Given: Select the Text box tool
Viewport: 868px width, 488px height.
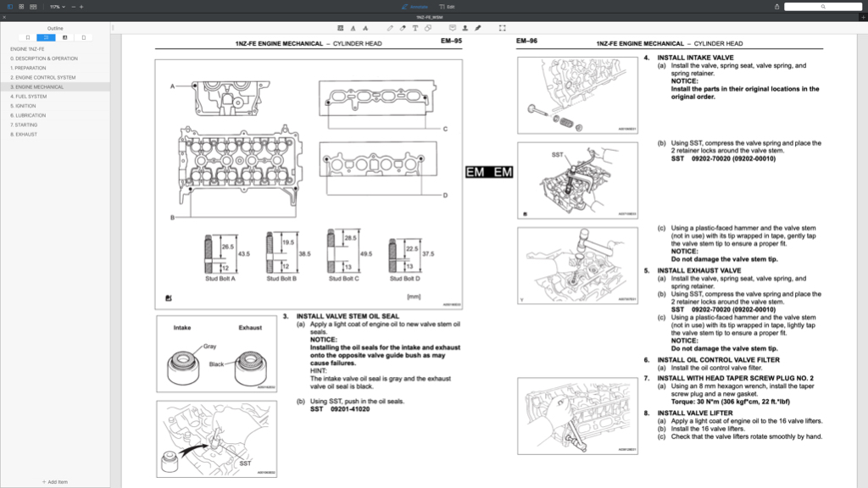Looking at the screenshot, I should (x=415, y=26).
